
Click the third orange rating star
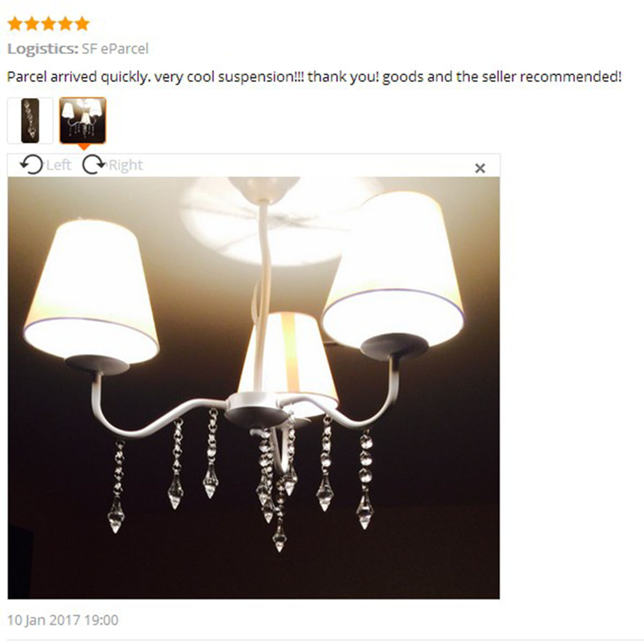[x=48, y=24]
